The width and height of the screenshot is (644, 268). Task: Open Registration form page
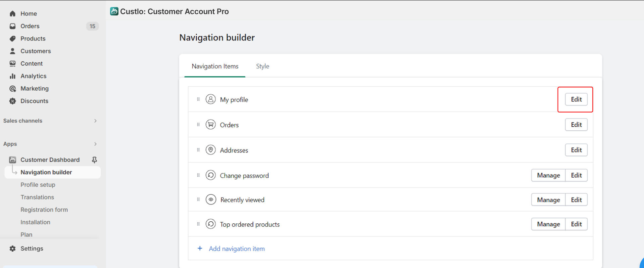pyautogui.click(x=44, y=210)
